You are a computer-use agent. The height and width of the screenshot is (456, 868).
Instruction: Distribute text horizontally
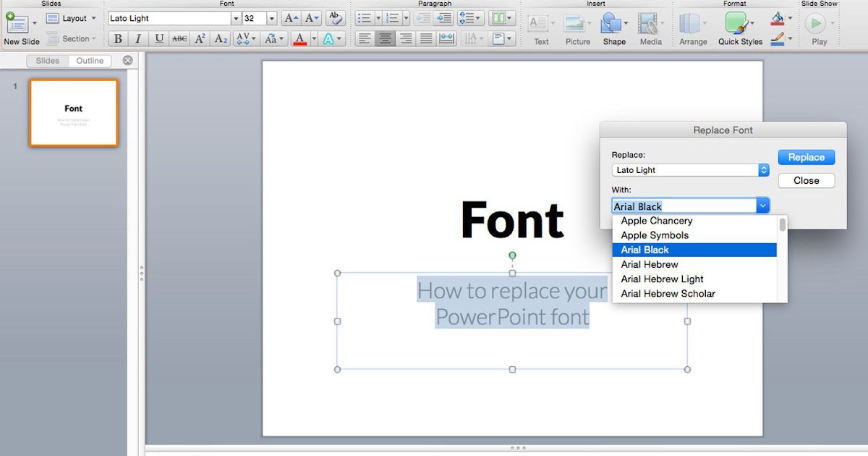(446, 39)
